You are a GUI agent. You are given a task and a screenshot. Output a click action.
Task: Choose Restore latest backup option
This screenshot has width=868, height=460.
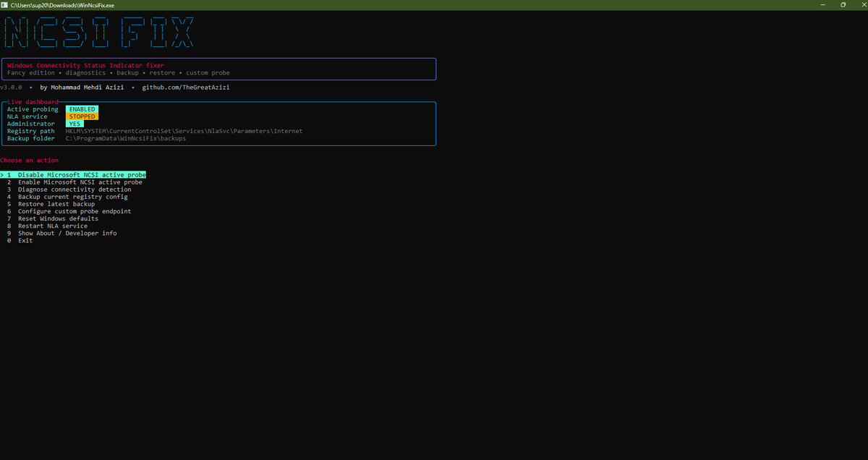51,204
